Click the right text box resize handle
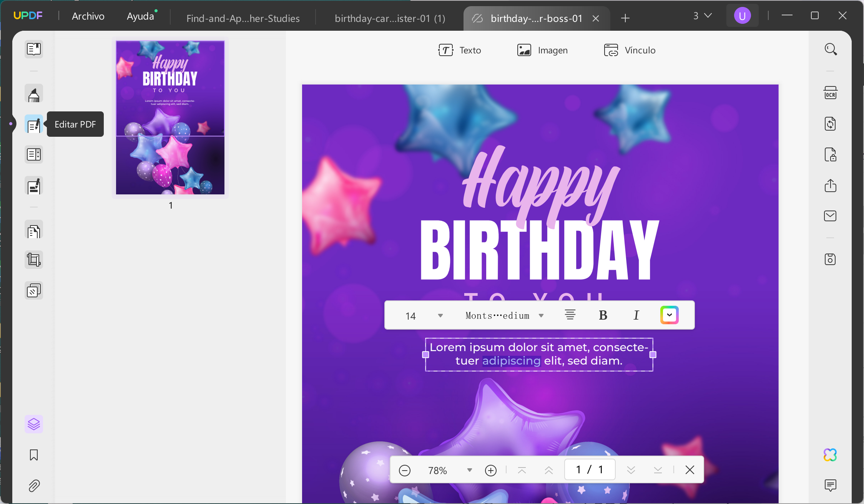Image resolution: width=864 pixels, height=504 pixels. click(x=653, y=355)
